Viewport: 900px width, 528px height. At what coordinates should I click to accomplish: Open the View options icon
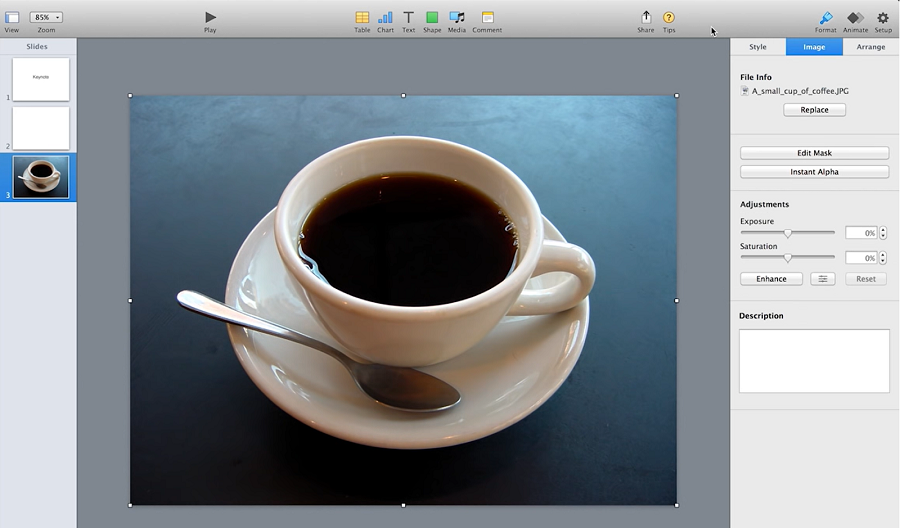click(12, 18)
